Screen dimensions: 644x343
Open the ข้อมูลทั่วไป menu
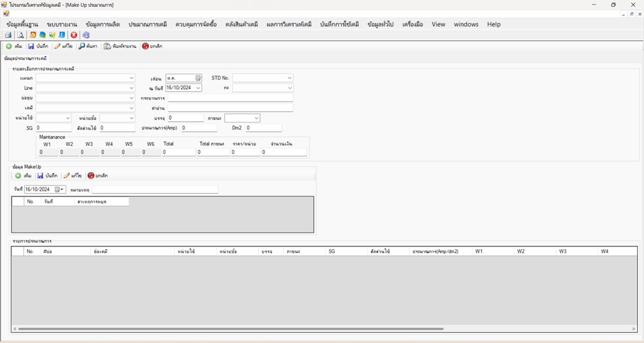(380, 24)
